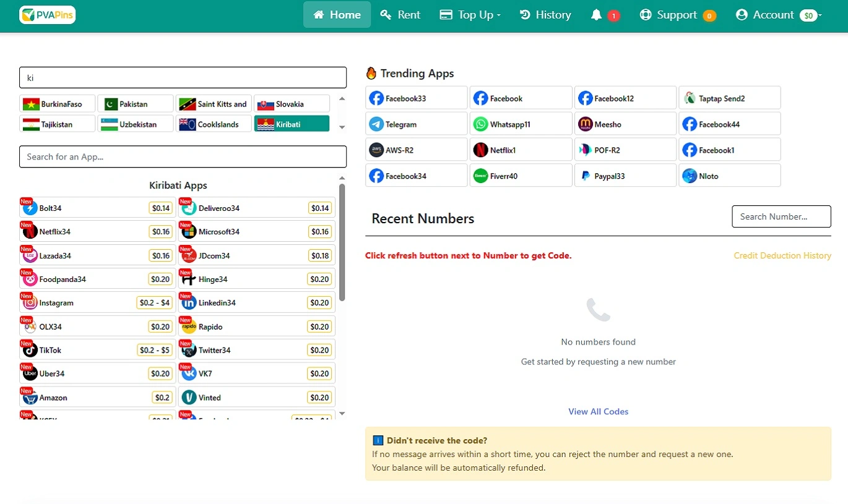Select the Foodpanda34 icon
The image size is (848, 504).
coord(30,280)
